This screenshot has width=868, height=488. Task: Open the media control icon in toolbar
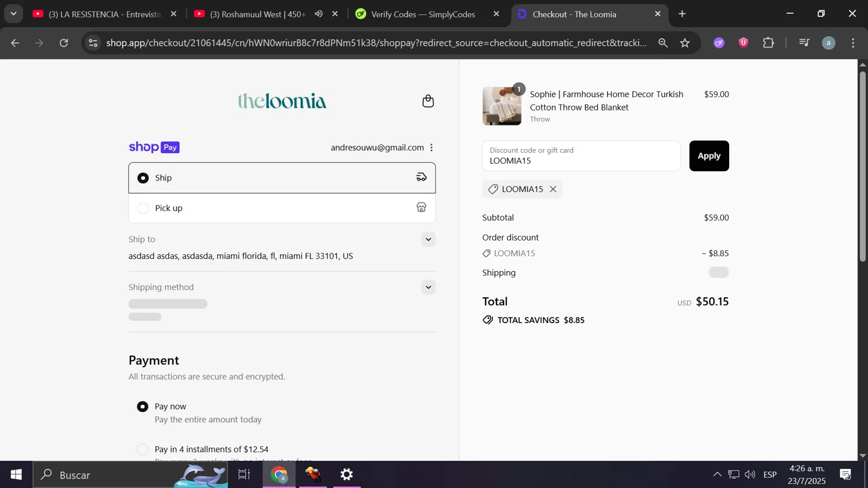[804, 43]
